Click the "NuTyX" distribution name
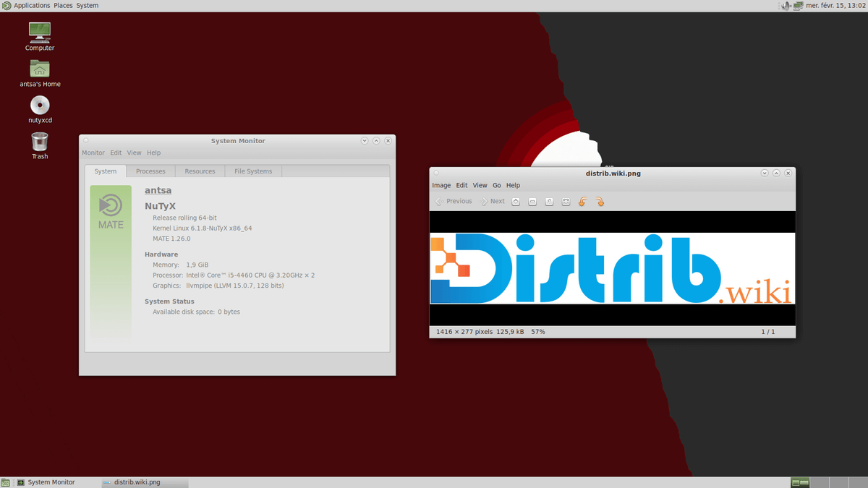Viewport: 868px width, 488px height. 160,206
